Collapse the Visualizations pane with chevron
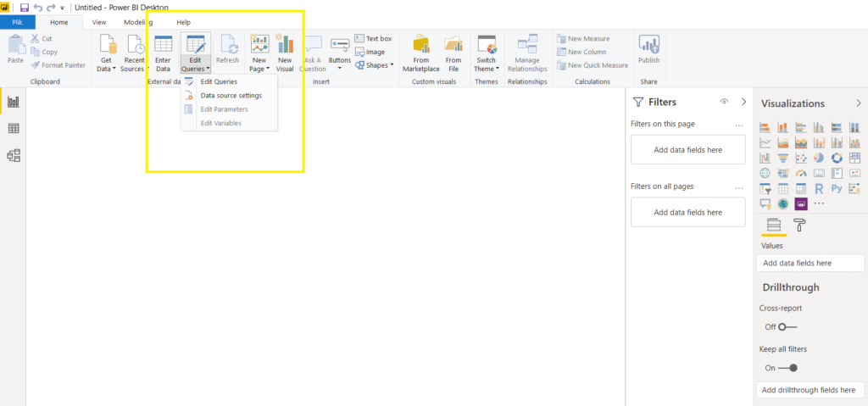This screenshot has width=868, height=406. [x=858, y=103]
